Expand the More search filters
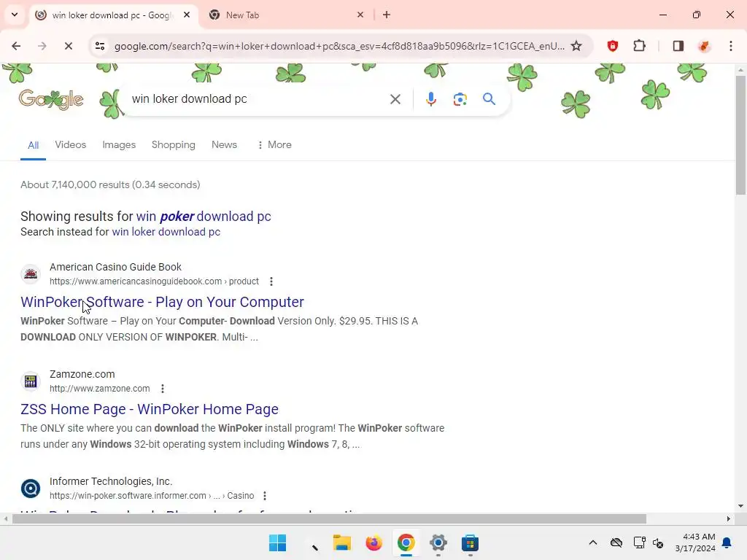This screenshot has height=560, width=747. coord(274,145)
